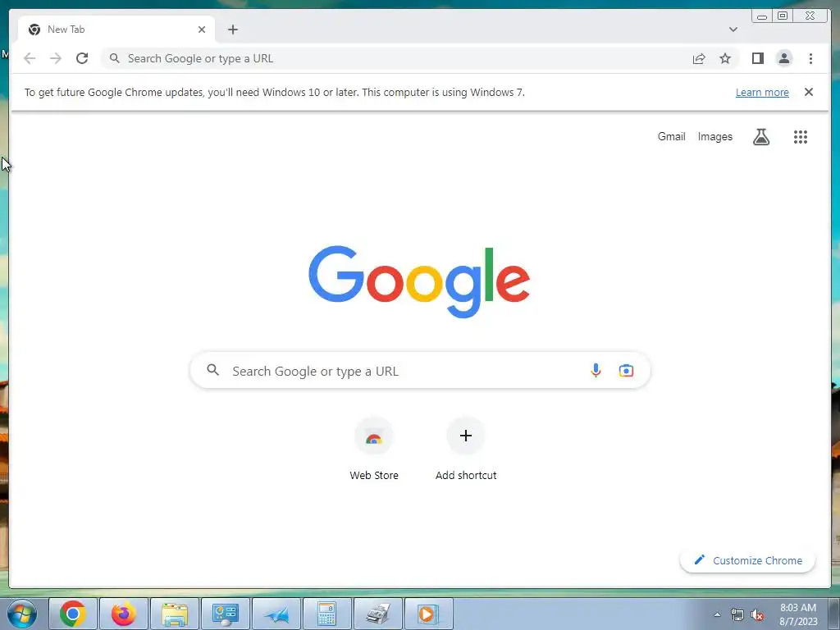Click the Learn more link
This screenshot has width=840, height=630.
pos(762,92)
